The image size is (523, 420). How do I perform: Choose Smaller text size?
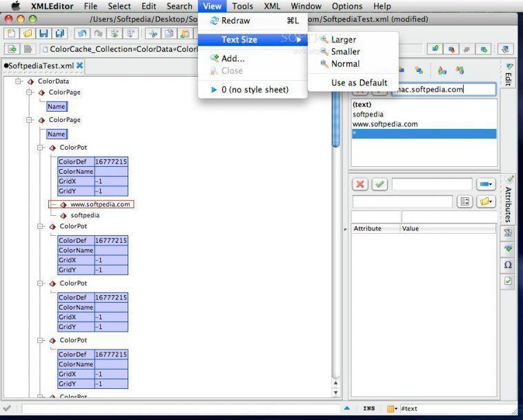[353, 52]
